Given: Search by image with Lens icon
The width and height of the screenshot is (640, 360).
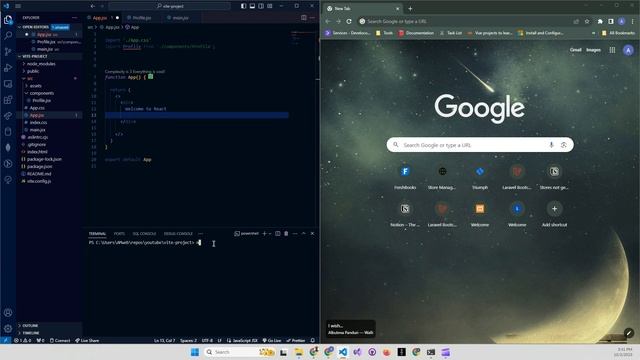Looking at the screenshot, I should tap(564, 145).
